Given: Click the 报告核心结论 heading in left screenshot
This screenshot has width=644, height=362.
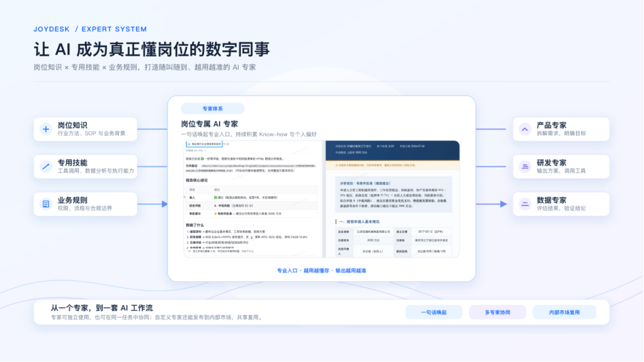Looking at the screenshot, I should point(197,180).
